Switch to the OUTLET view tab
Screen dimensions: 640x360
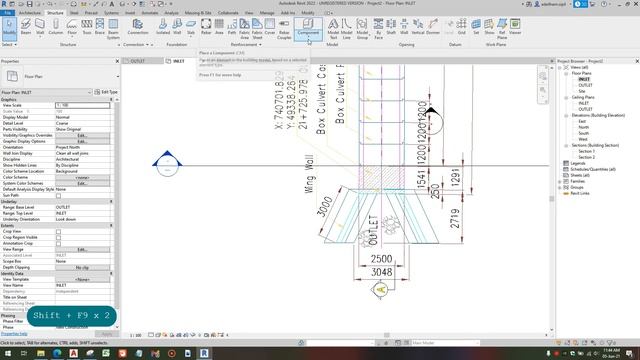[138, 61]
